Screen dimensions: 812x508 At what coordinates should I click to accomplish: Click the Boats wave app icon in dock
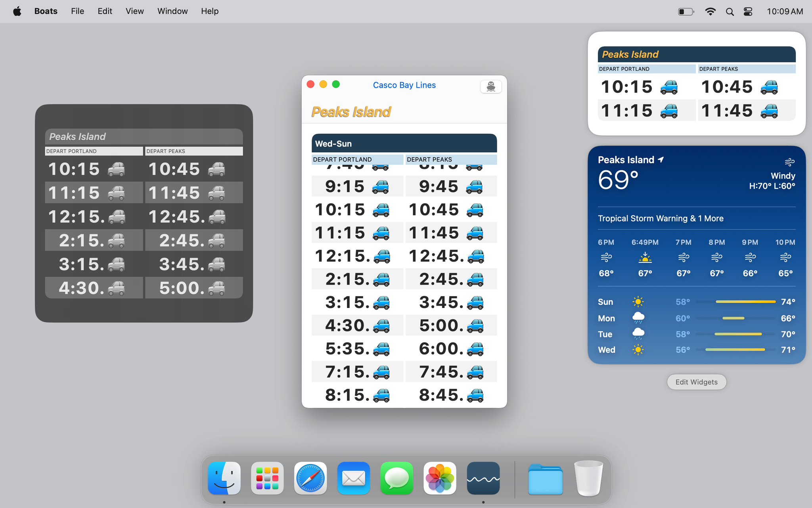pos(483,478)
